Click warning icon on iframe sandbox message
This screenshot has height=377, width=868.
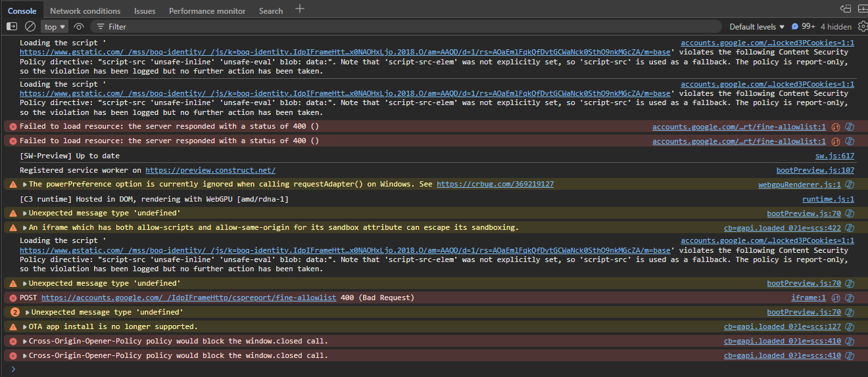pos(12,228)
